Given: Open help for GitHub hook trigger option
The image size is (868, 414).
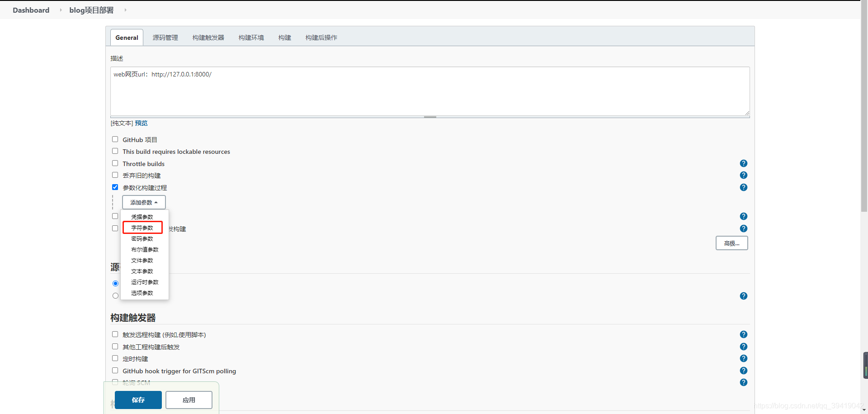Looking at the screenshot, I should pyautogui.click(x=744, y=371).
